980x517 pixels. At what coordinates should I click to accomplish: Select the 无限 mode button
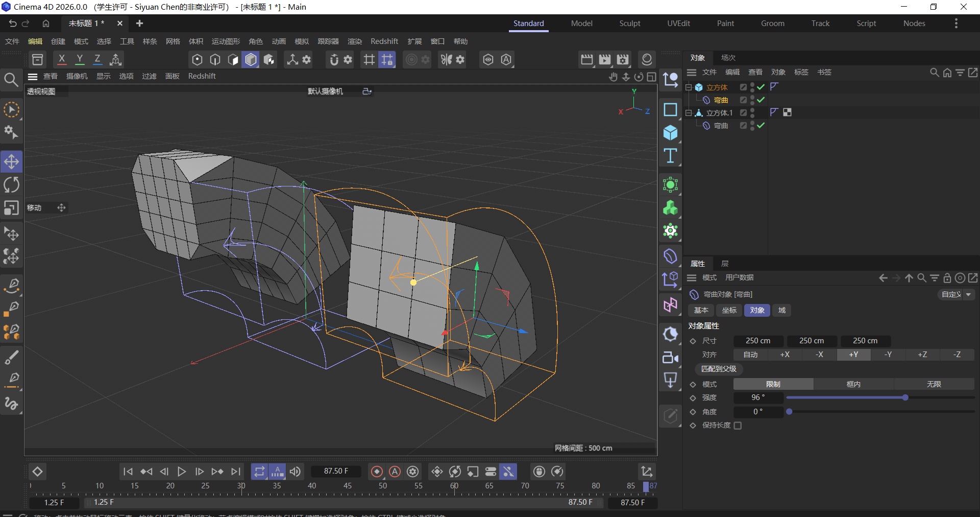pyautogui.click(x=934, y=384)
